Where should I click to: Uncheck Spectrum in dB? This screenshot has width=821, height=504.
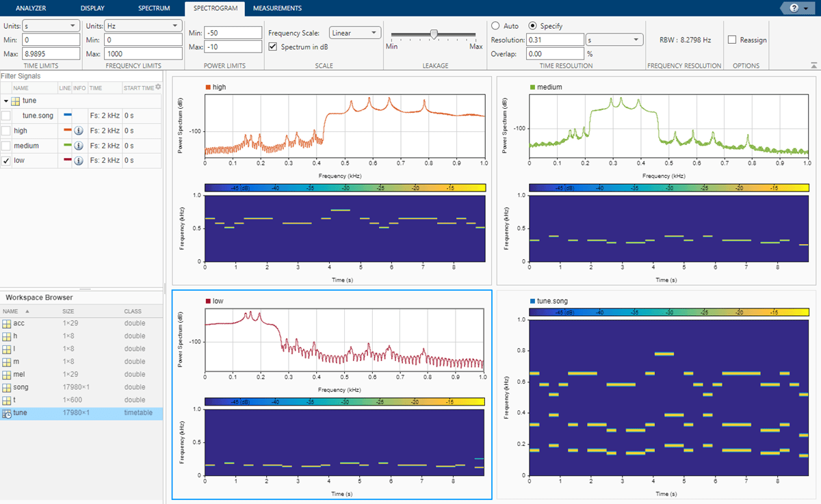[274, 47]
